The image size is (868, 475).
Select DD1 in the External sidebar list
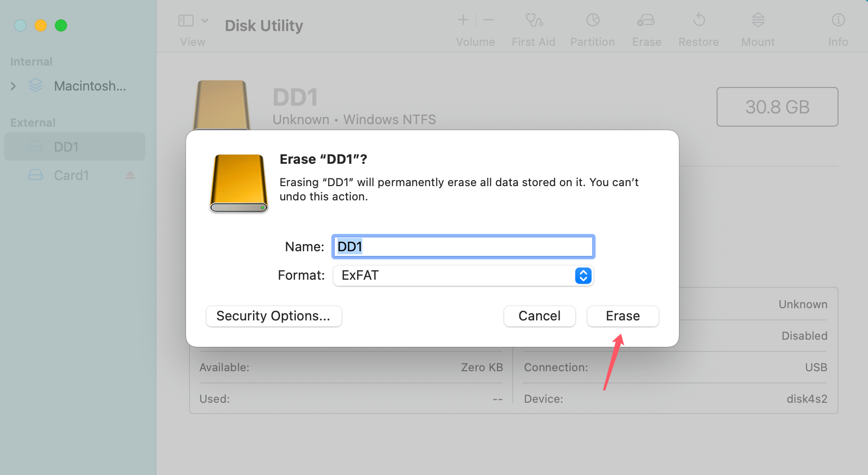coord(66,146)
